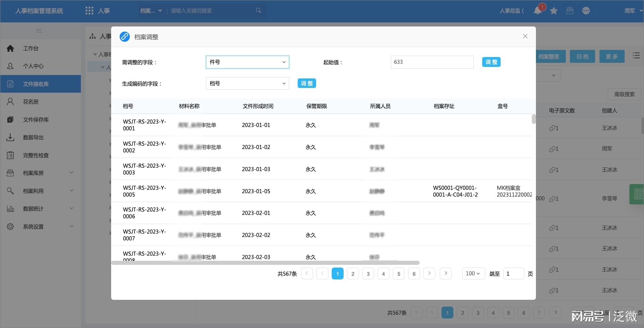The height and width of the screenshot is (328, 644).
Task: Open the chat message bubble icon
Action: click(586, 11)
